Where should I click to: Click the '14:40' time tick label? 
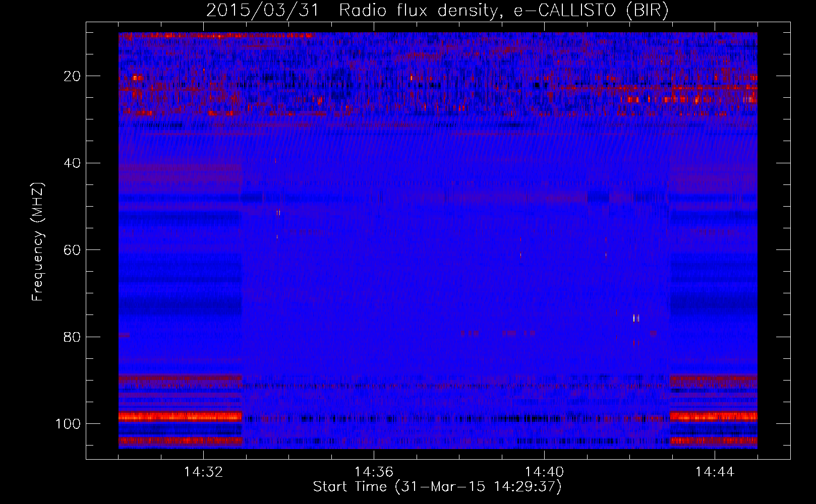point(544,472)
